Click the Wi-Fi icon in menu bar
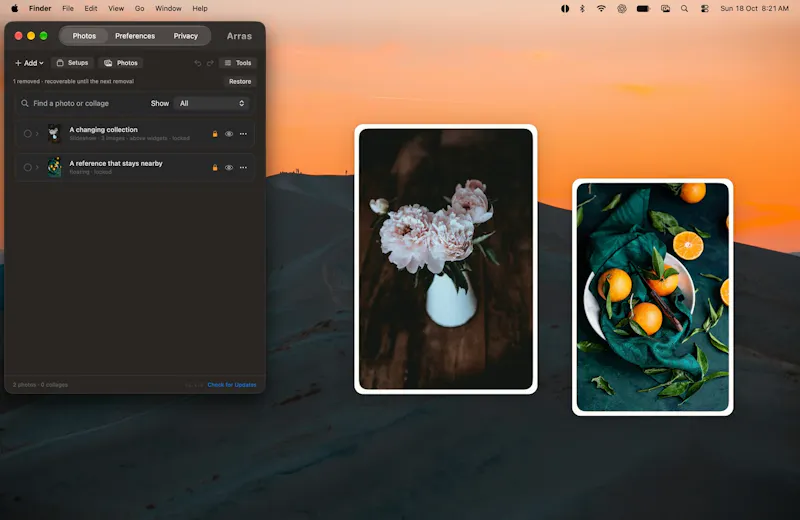The width and height of the screenshot is (800, 520). [601, 8]
